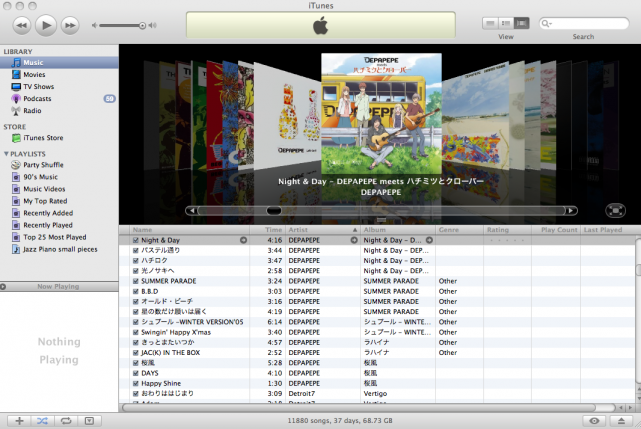Toggle repeat mode button

pos(66,421)
